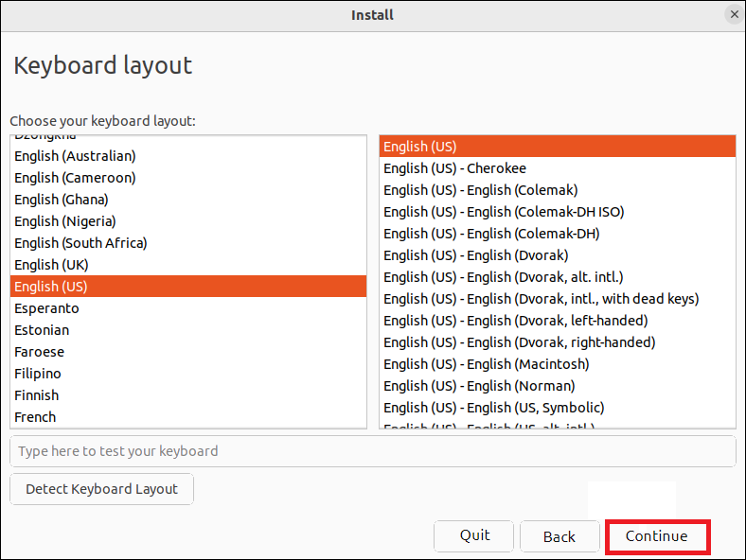Select Estonian keyboard layout

42,330
